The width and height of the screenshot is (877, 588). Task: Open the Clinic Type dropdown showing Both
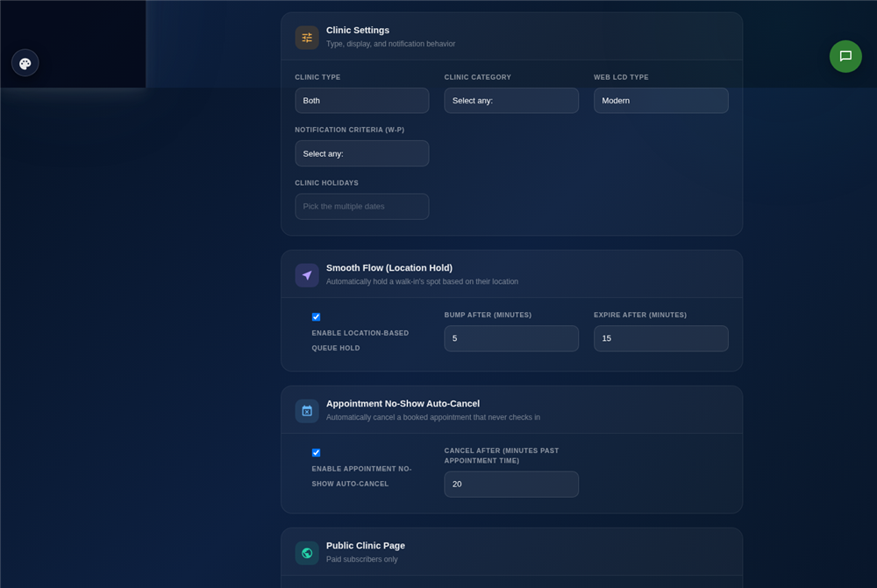tap(362, 101)
